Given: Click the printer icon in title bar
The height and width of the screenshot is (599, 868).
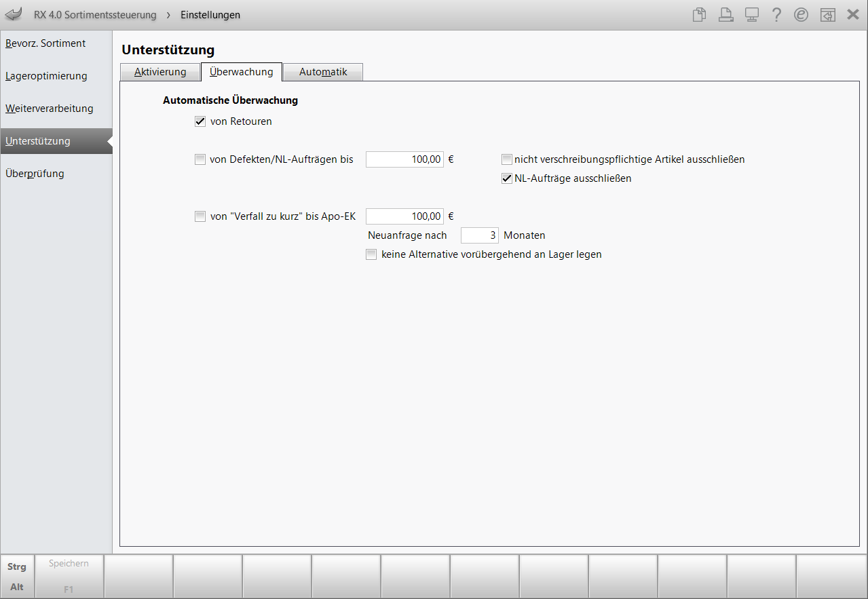Looking at the screenshot, I should pos(725,15).
